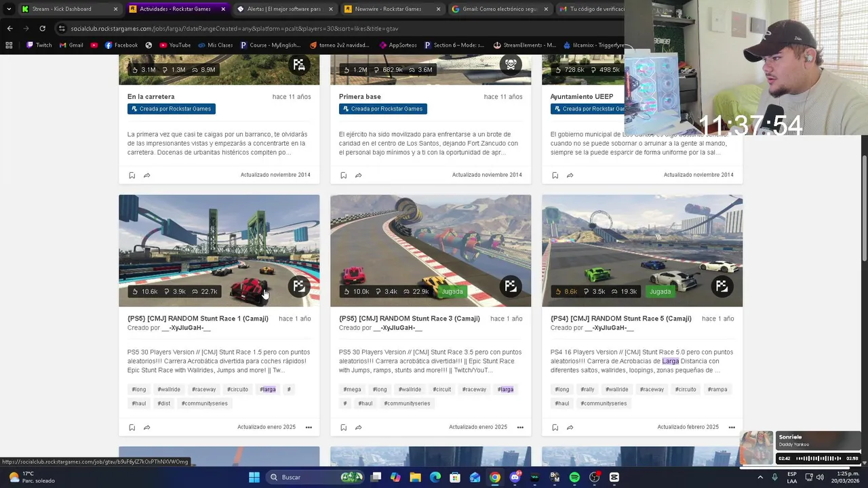The width and height of the screenshot is (868, 488).
Task: Bookmark RANDOM Stunt Race 5 job
Action: coord(555,427)
